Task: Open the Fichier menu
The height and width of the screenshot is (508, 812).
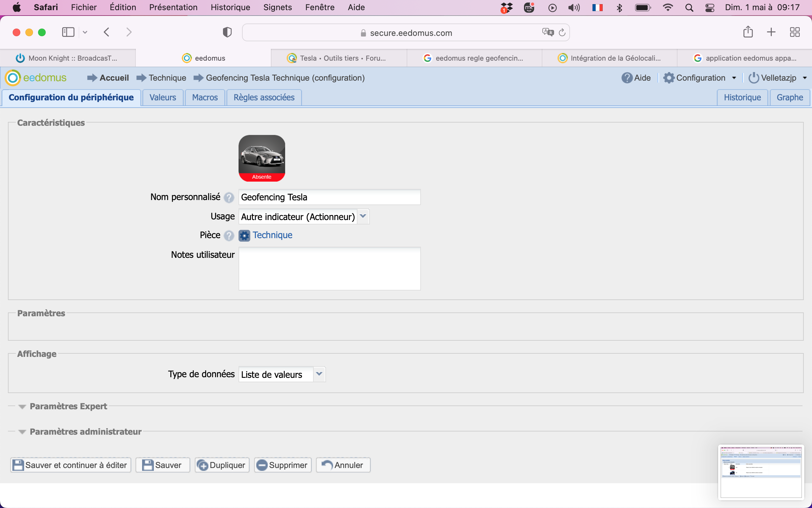Action: pyautogui.click(x=83, y=7)
